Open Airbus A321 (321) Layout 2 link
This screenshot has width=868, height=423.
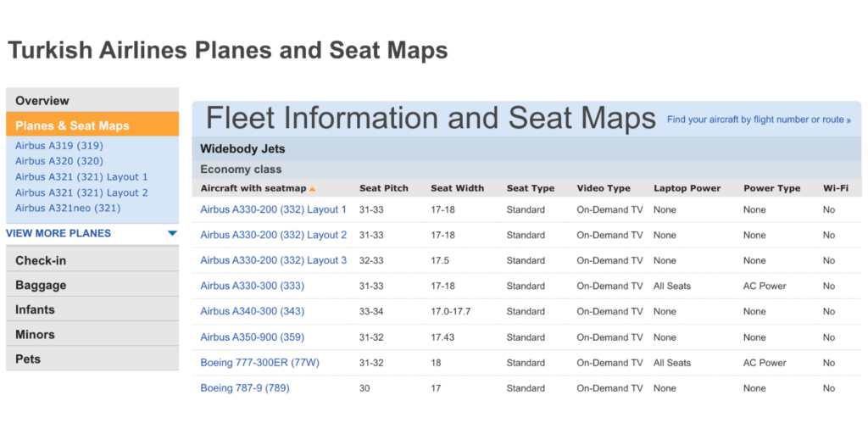click(81, 192)
